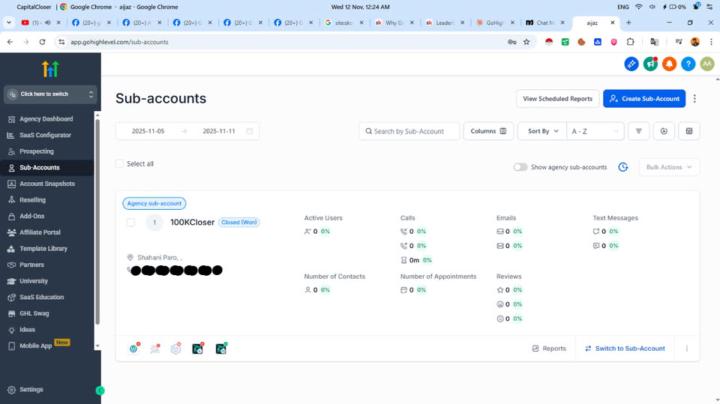Click the Add-Ons lock icon
Viewport: 720px width, 404px height.
coord(11,216)
